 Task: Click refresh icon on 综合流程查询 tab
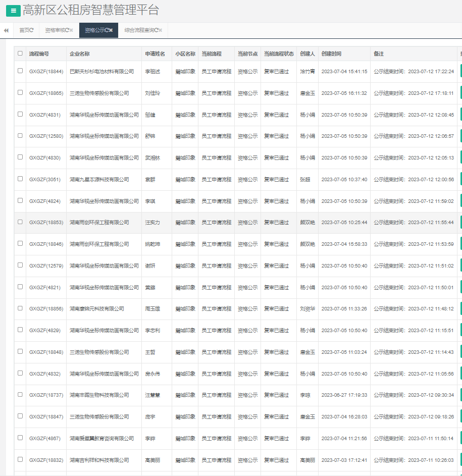click(157, 30)
